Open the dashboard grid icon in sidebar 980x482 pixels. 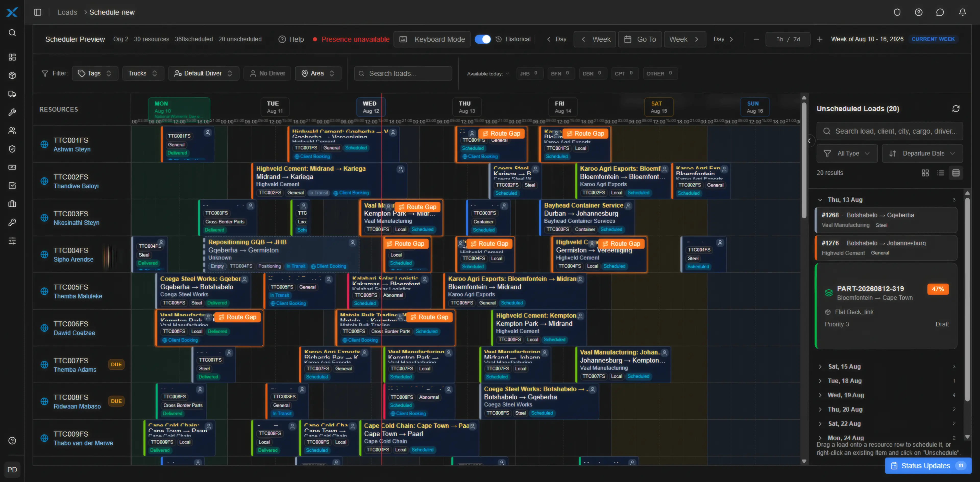pos(12,57)
